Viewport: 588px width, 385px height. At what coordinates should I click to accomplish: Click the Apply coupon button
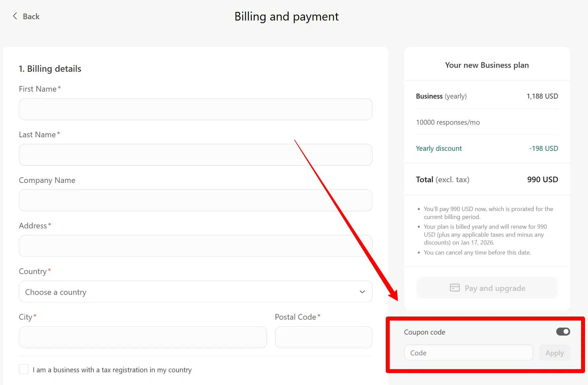point(555,353)
